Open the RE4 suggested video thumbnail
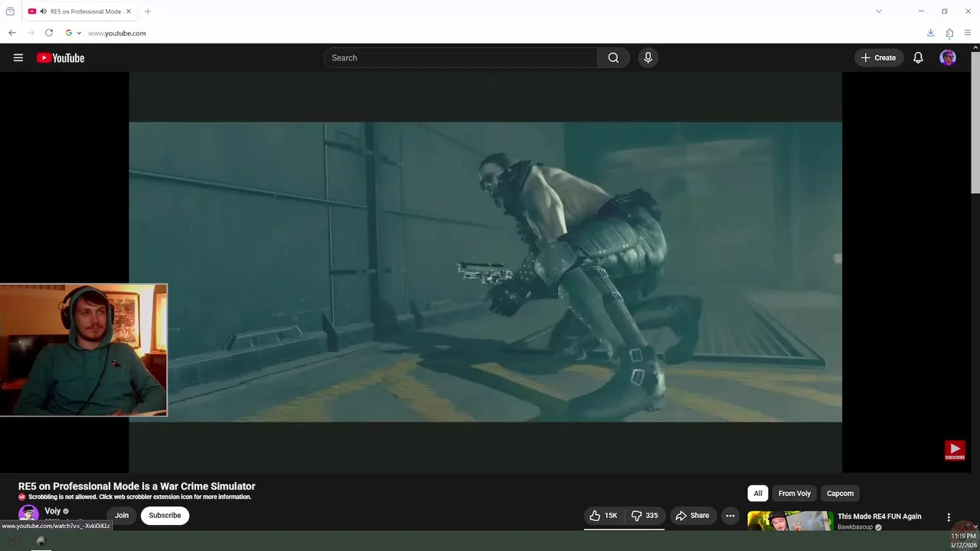Screen dimensions: 980x551 click(x=790, y=520)
